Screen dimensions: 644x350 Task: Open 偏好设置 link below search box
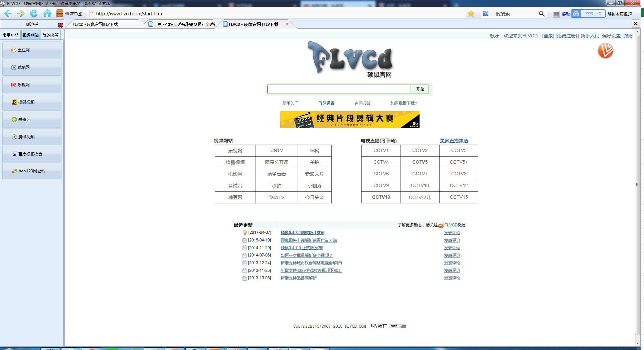point(326,104)
